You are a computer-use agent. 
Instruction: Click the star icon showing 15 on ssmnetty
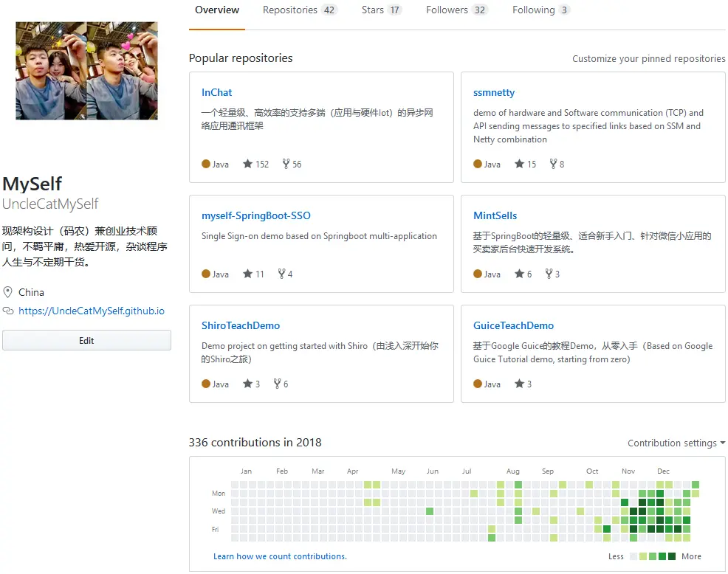[519, 164]
